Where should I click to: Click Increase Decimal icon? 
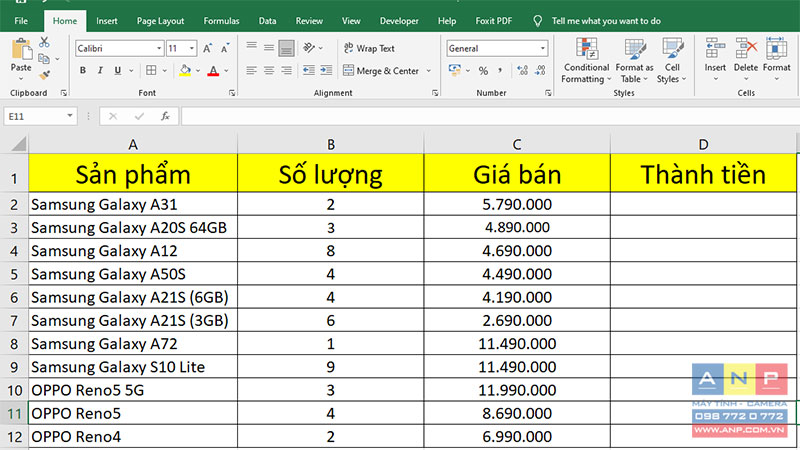tap(522, 70)
